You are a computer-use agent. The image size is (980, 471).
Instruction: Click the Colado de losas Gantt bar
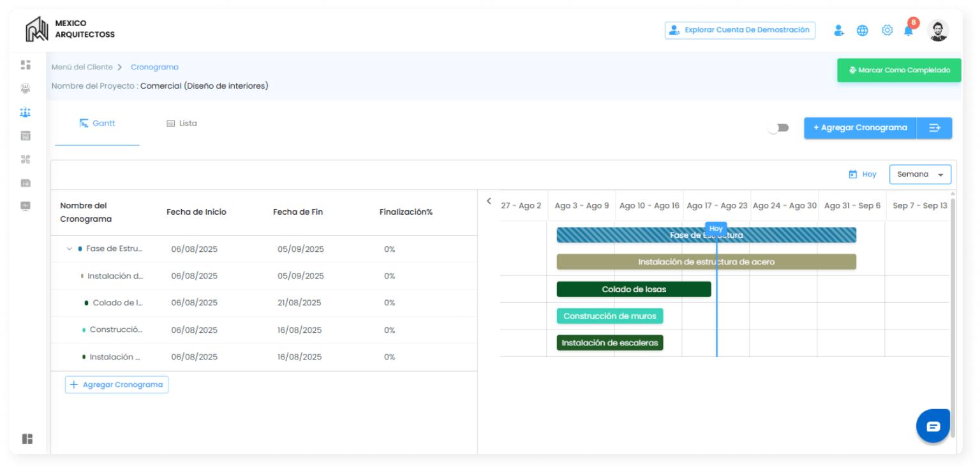634,289
